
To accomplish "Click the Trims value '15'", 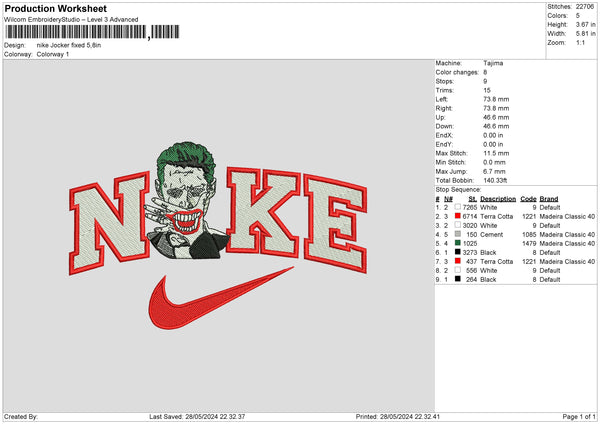I will (x=487, y=90).
